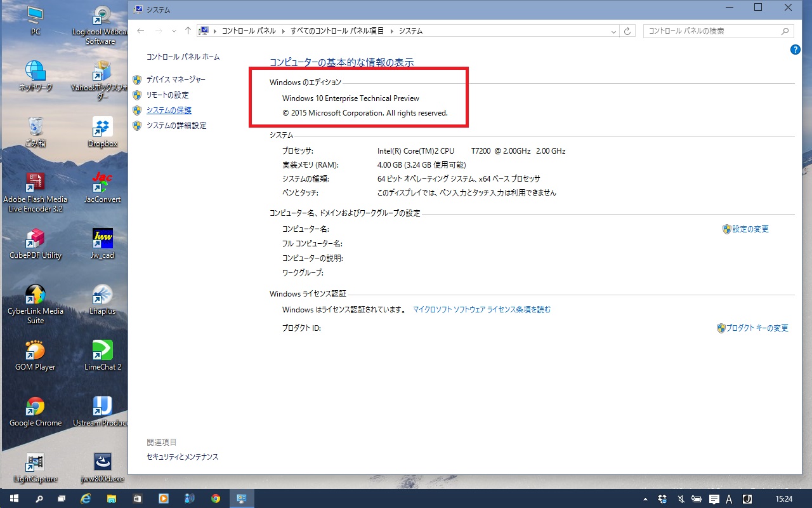
Task: Open the Dropbox desktop shortcut
Action: click(x=102, y=131)
